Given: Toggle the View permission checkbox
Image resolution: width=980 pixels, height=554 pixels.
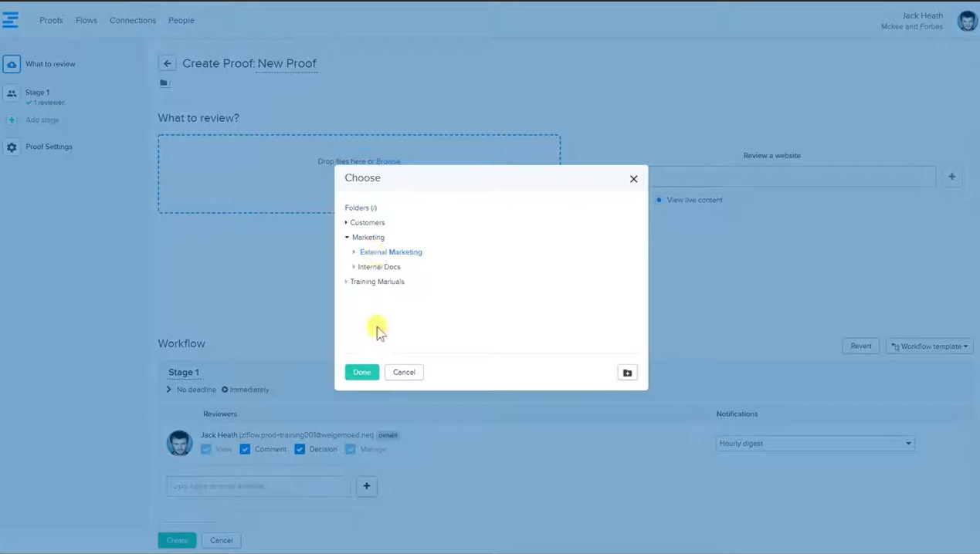Looking at the screenshot, I should [x=206, y=449].
